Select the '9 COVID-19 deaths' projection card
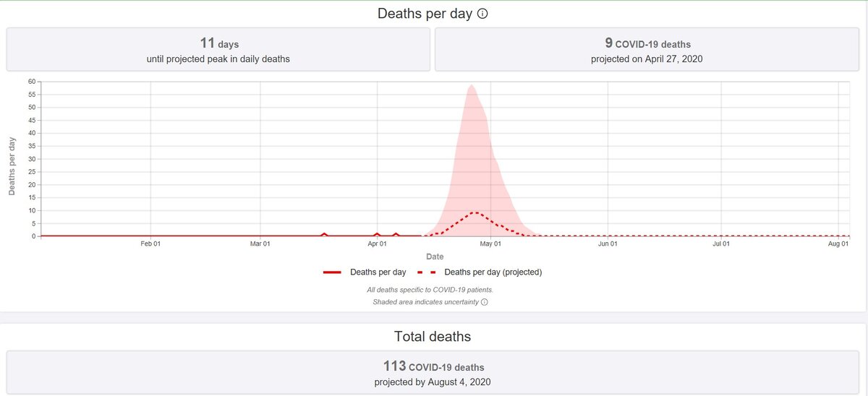The image size is (868, 396). 647,49
